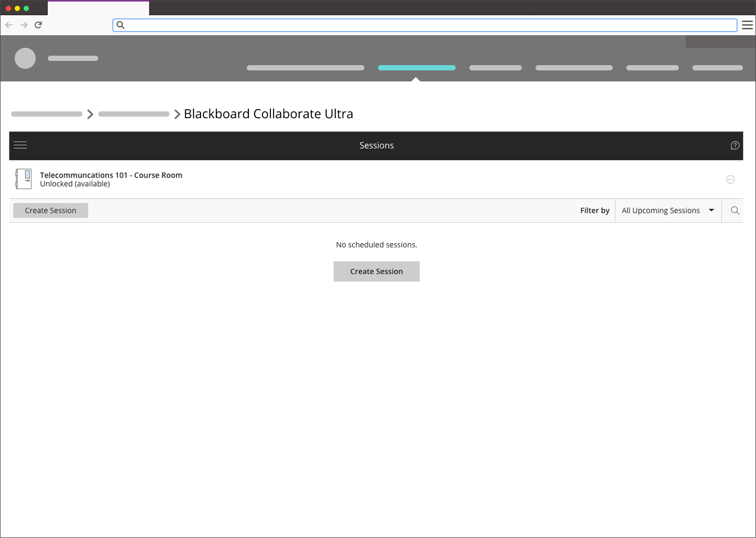The height and width of the screenshot is (538, 756).
Task: Select Telecommuncations 101 - Course Room
Action: (x=111, y=175)
